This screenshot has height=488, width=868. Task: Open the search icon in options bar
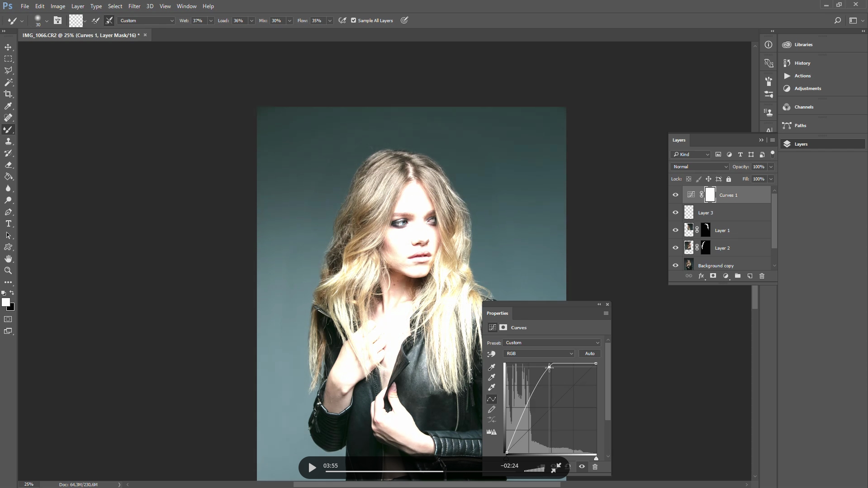837,20
